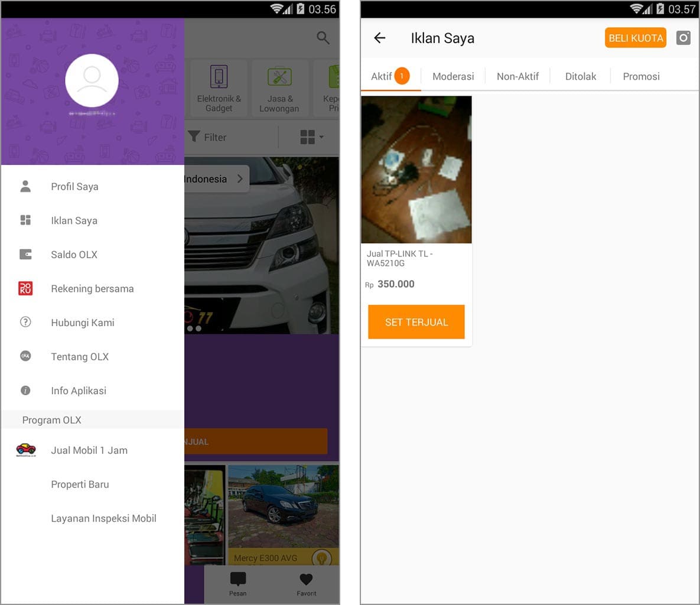Tap the camera icon to post an ad
The height and width of the screenshot is (605, 700).
click(683, 37)
